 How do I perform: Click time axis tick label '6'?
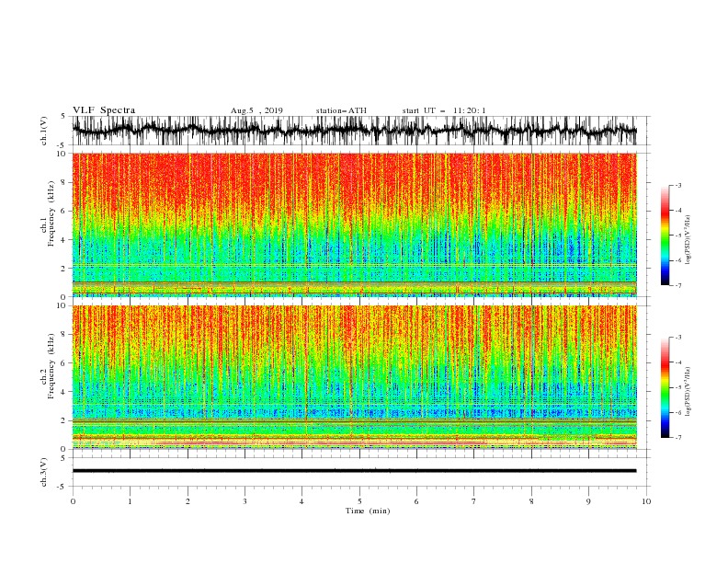tap(416, 501)
